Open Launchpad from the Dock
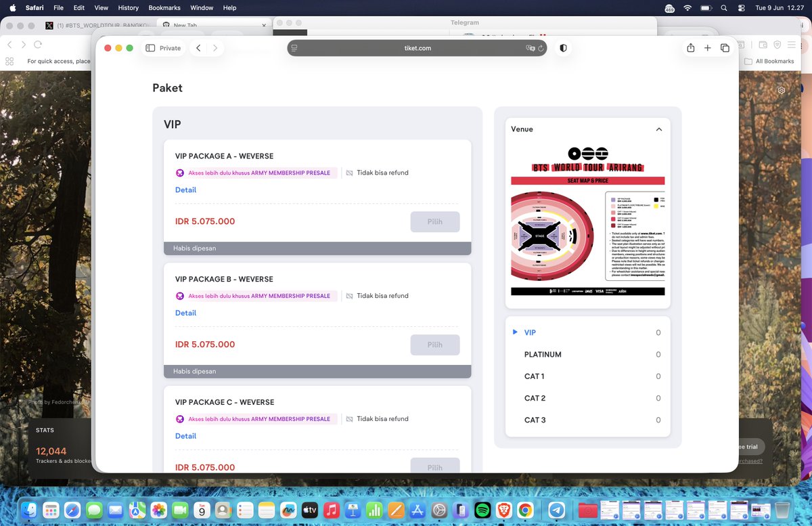812x526 pixels. (x=51, y=510)
